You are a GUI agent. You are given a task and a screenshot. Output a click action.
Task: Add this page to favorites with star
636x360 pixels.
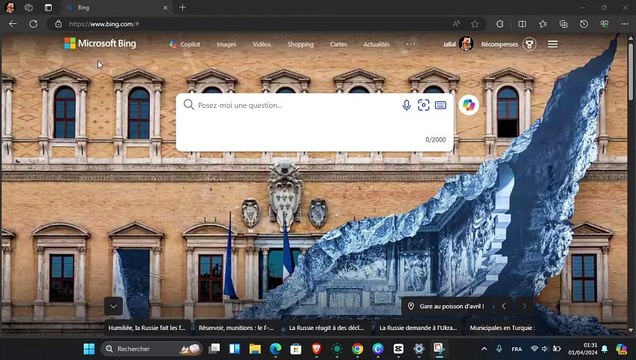[x=475, y=24]
